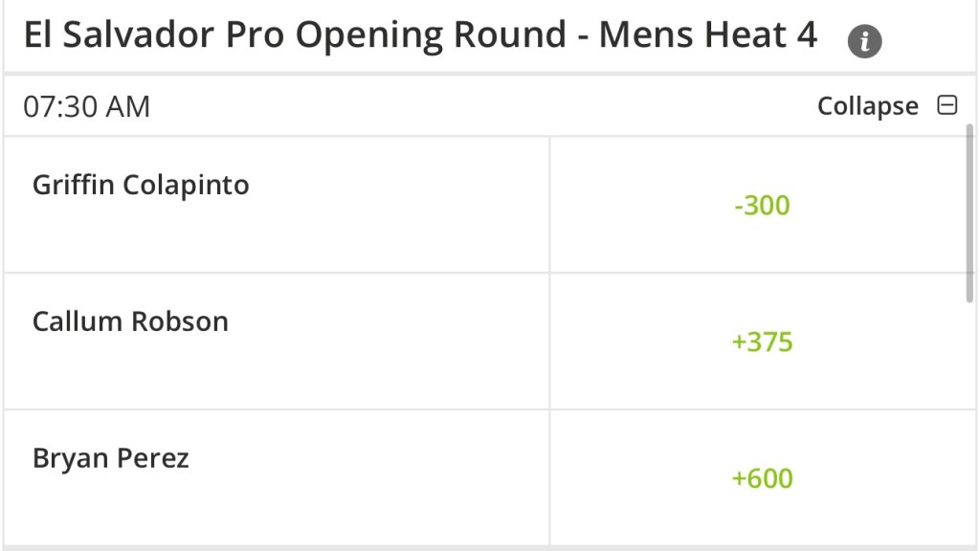Click empty header space between time and Collapse

(479, 106)
